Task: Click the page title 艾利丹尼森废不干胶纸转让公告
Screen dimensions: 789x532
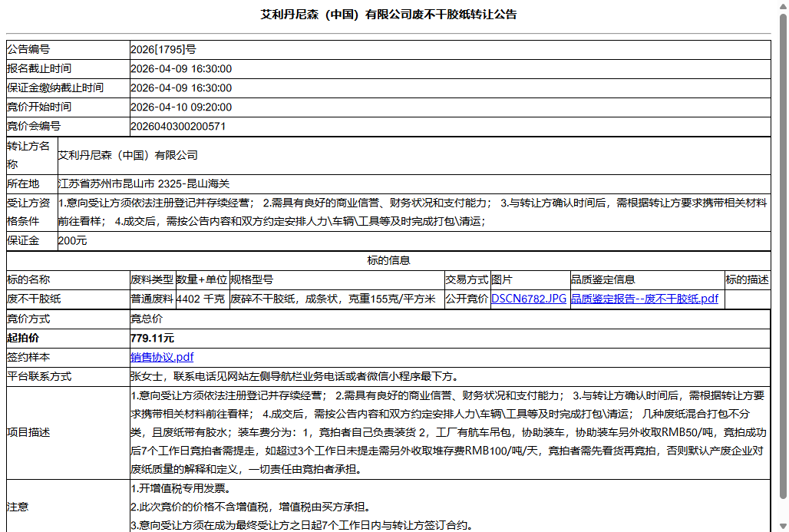Action: pyautogui.click(x=388, y=15)
